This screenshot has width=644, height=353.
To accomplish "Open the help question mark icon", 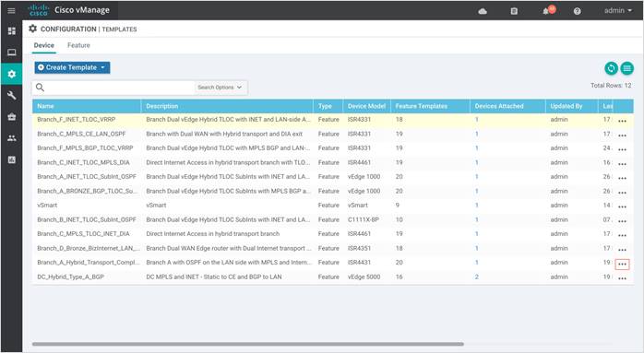I will tap(577, 11).
